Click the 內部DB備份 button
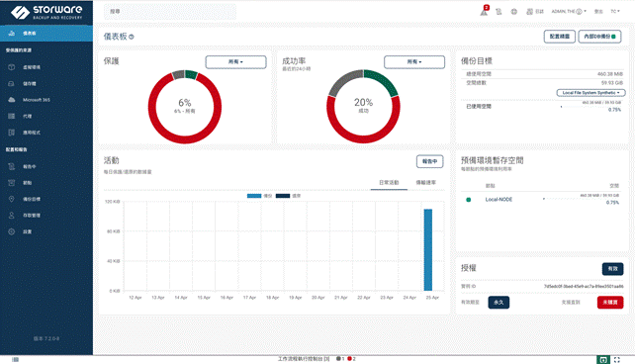This screenshot has width=635, height=364. click(x=599, y=37)
